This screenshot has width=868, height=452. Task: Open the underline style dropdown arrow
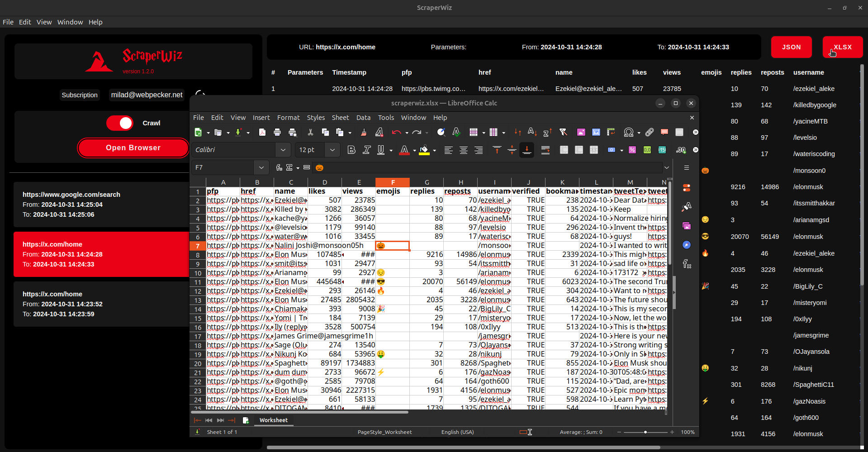coord(391,150)
